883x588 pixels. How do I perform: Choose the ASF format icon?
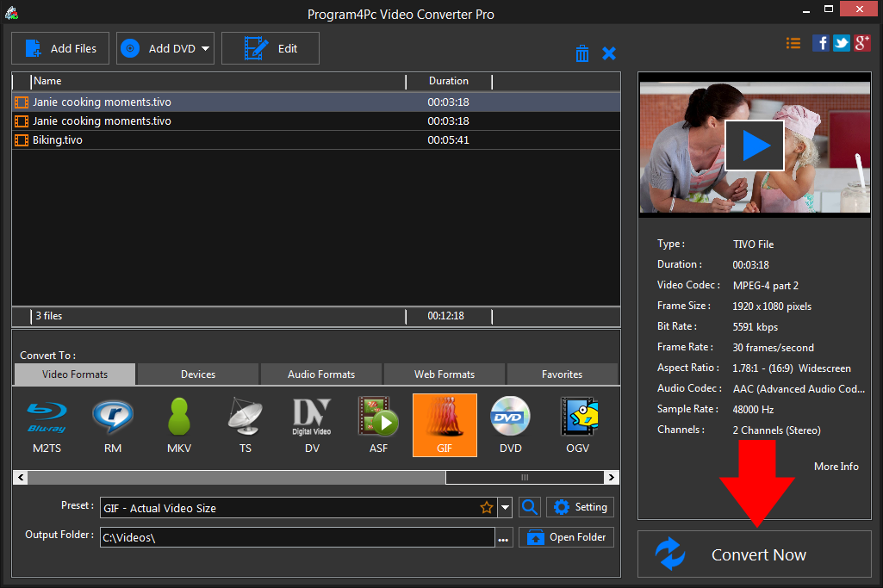[x=378, y=424]
